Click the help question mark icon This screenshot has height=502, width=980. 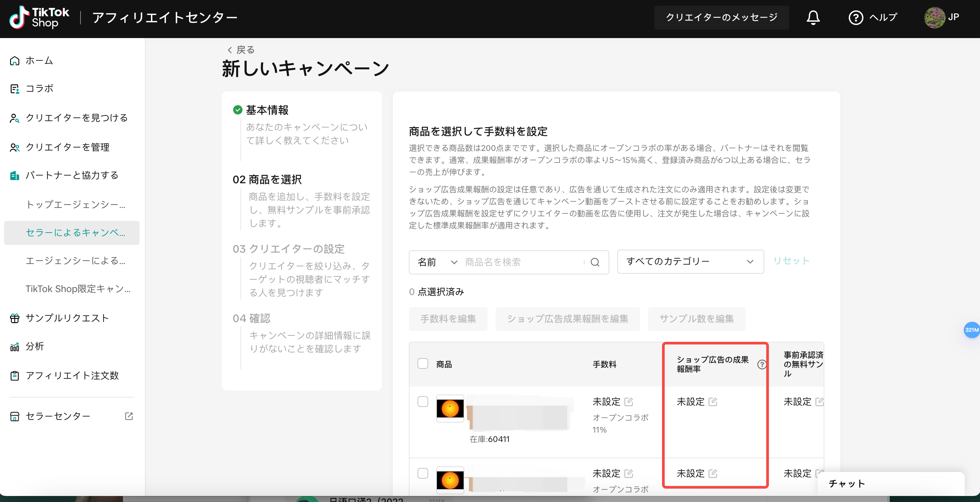856,17
